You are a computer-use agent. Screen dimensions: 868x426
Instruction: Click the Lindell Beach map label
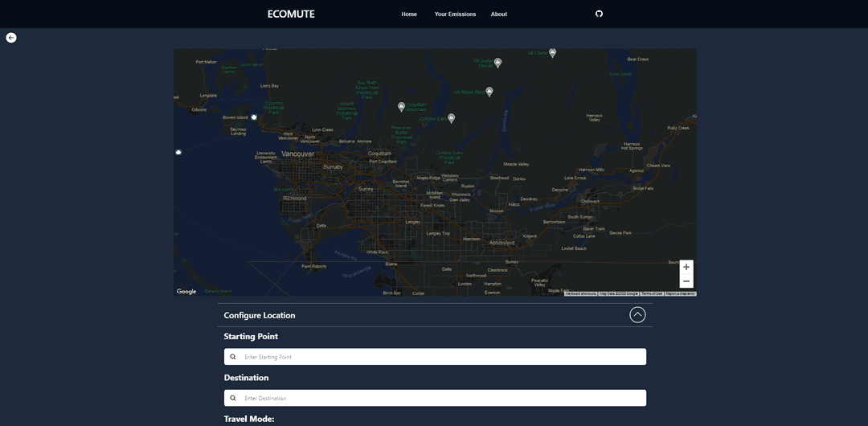[x=574, y=248]
